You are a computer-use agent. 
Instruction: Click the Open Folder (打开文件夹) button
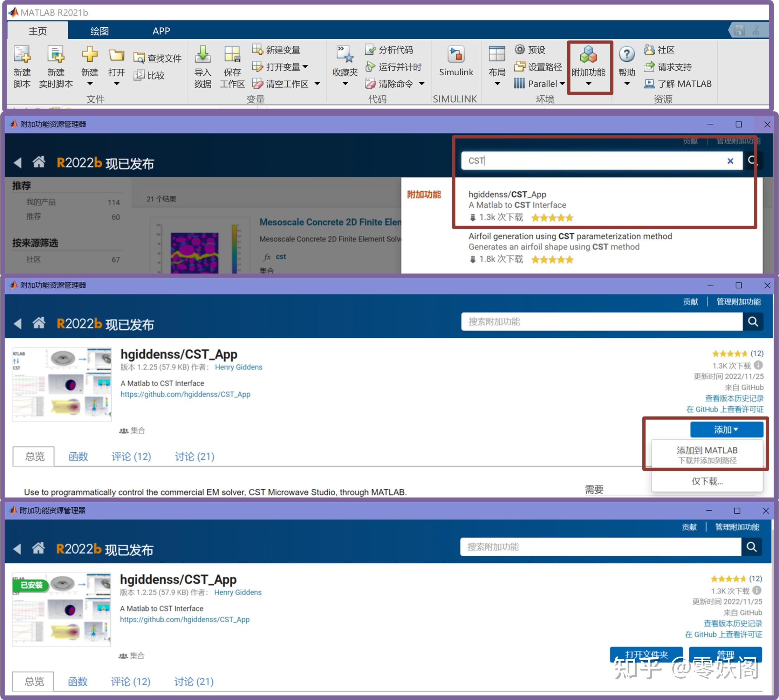point(646,654)
